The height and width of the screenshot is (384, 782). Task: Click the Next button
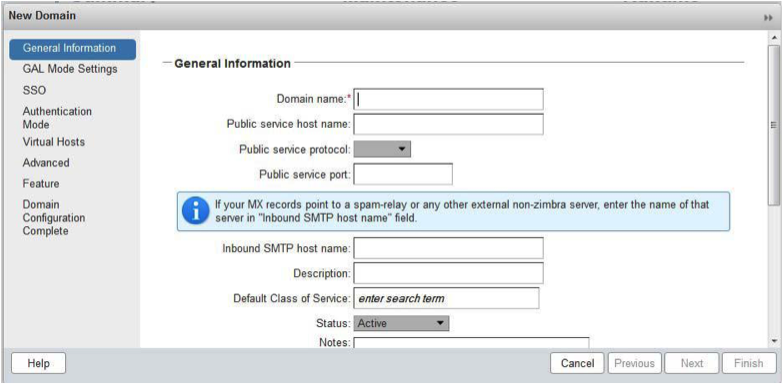(x=692, y=364)
